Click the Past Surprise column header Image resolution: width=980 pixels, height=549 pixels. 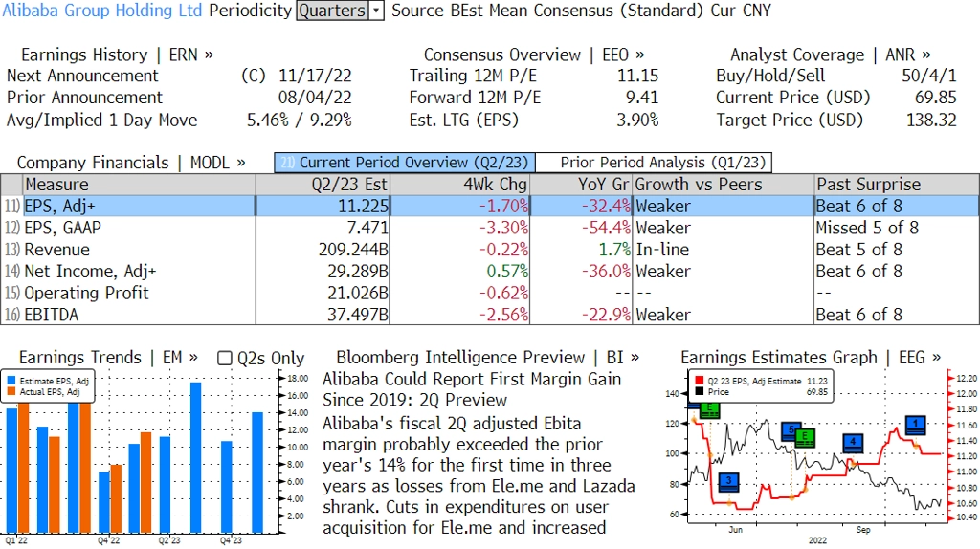click(x=897, y=185)
